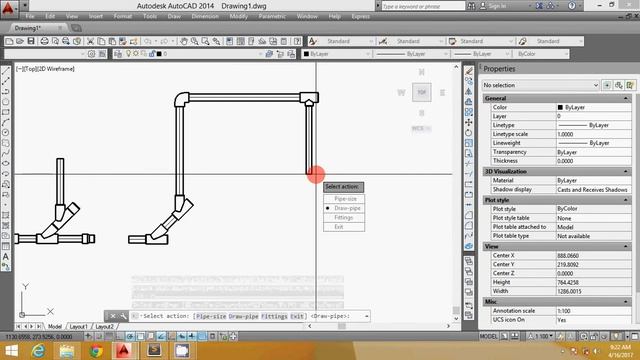
Task: Select the Move tool in the Modify toolbar
Action: point(469,122)
